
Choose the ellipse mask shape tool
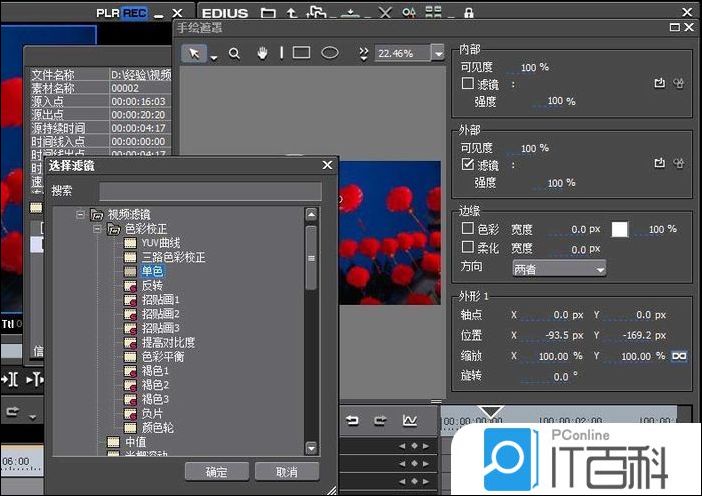tap(329, 53)
